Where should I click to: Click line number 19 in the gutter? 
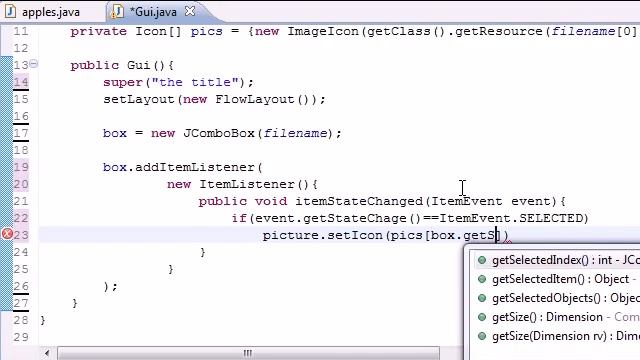coord(21,167)
